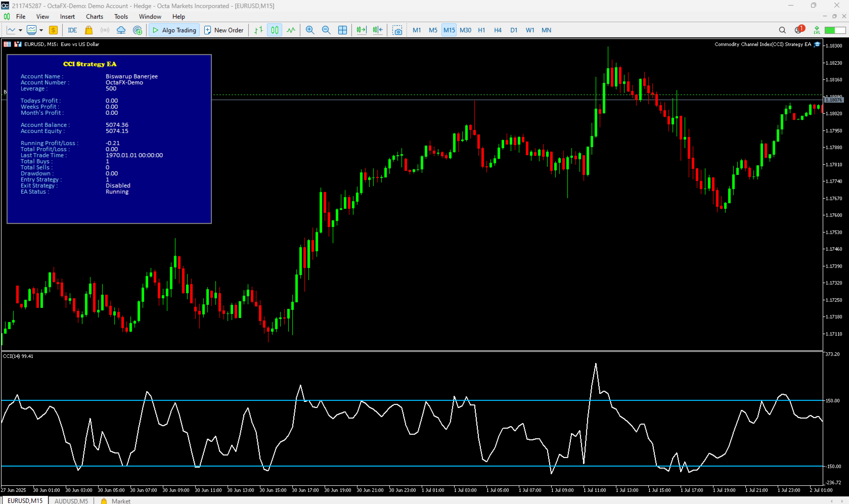Zoom out of the chart
849x504 pixels.
[326, 30]
